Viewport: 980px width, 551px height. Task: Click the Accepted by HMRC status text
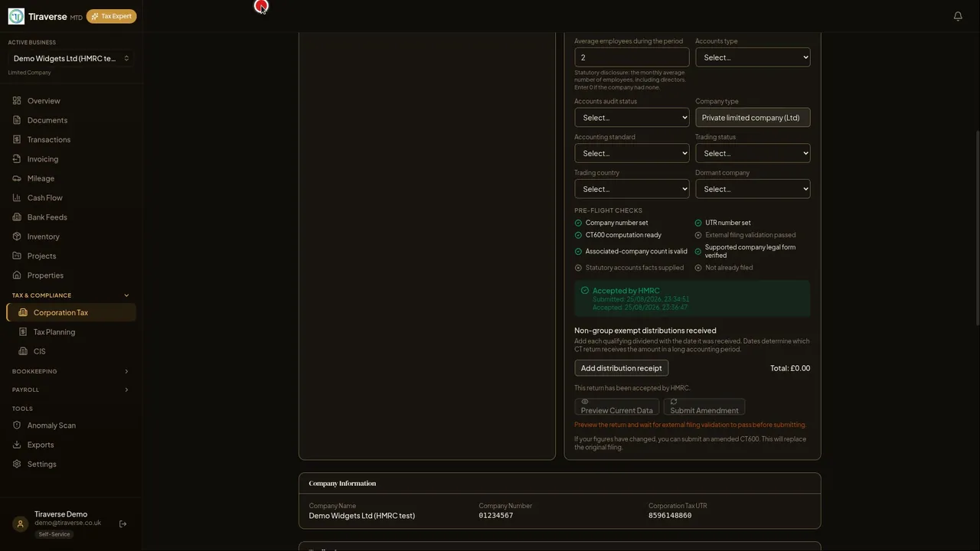(626, 291)
